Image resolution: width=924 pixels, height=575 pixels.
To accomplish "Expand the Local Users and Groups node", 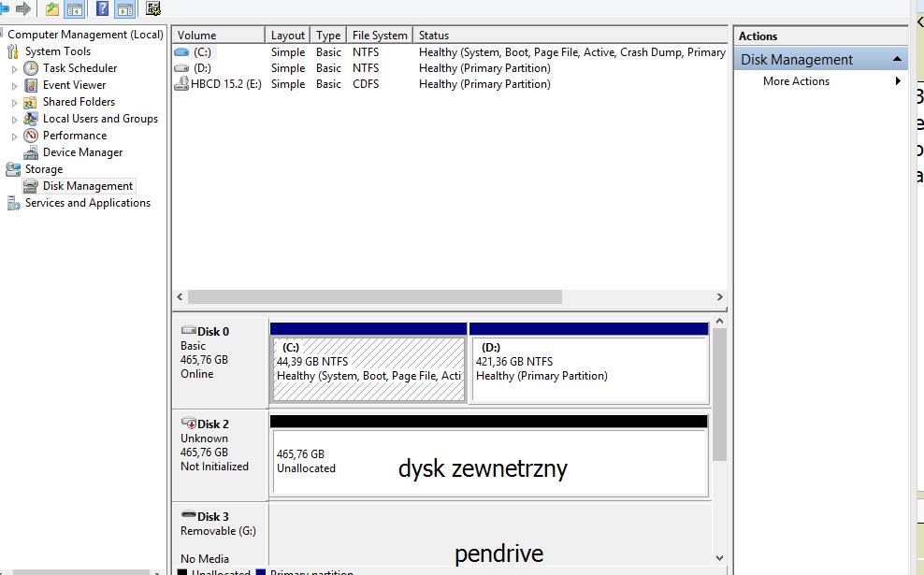I will point(15,120).
